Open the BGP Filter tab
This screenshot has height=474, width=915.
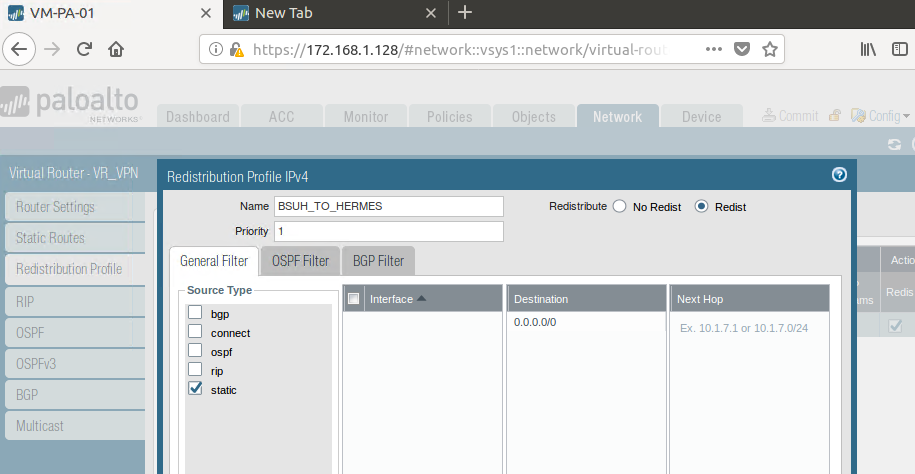(378, 261)
